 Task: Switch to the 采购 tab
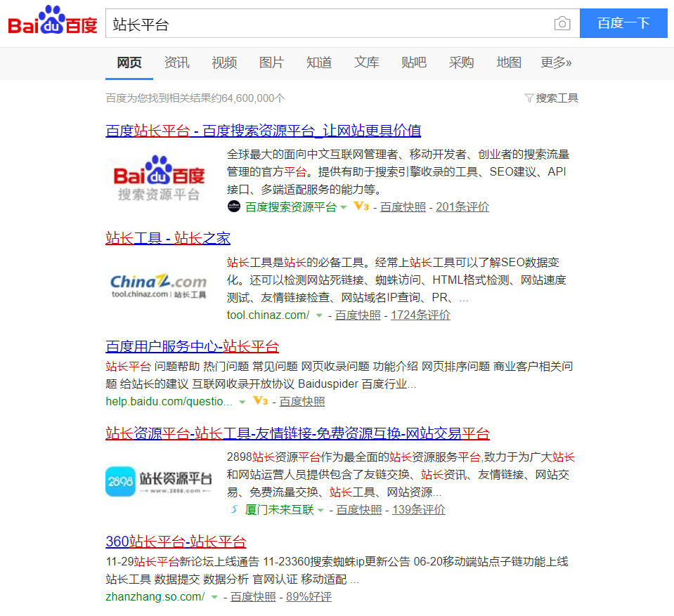pos(461,63)
